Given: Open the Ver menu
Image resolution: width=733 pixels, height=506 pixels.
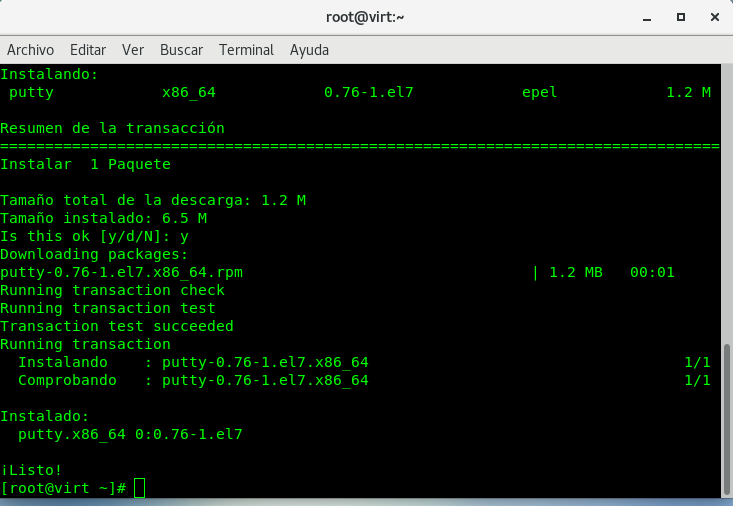Looking at the screenshot, I should coord(133,50).
